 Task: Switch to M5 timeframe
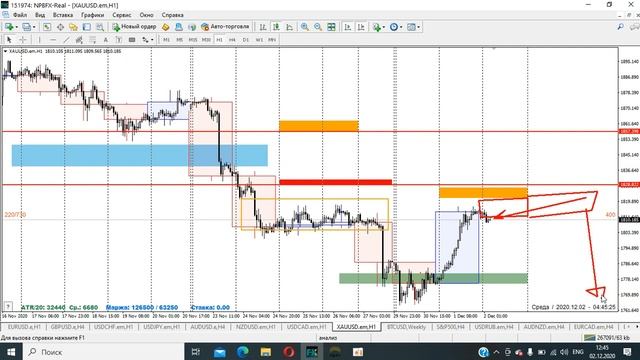(x=180, y=40)
